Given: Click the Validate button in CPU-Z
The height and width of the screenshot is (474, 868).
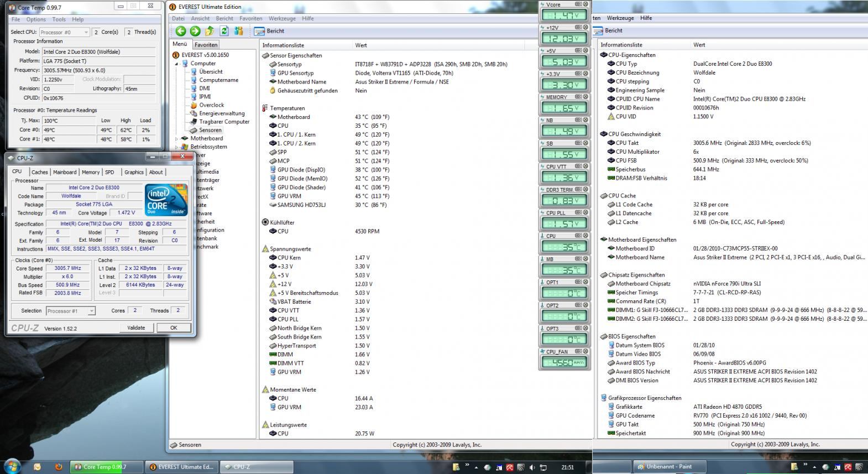Looking at the screenshot, I should pos(136,328).
